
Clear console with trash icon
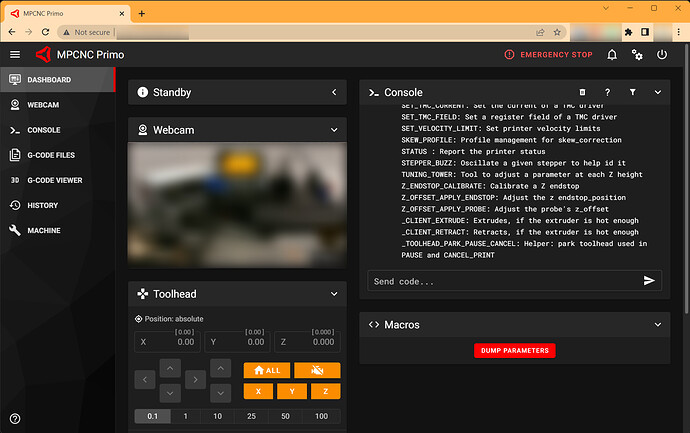(582, 92)
